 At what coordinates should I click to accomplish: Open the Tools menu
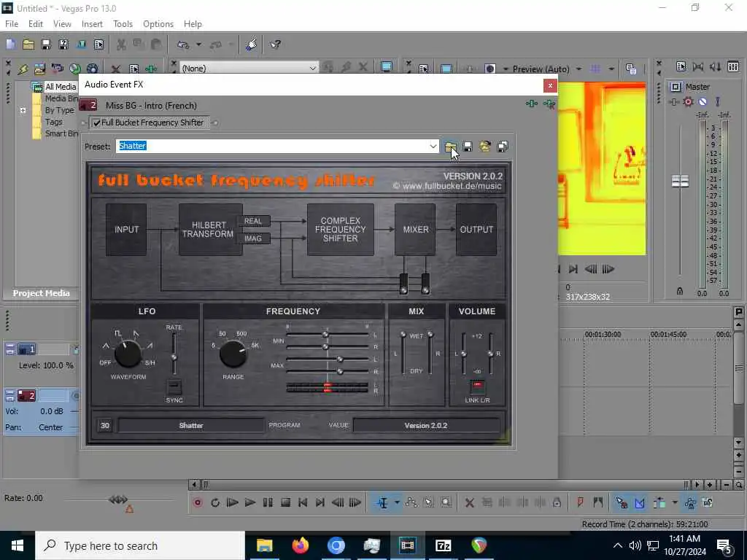[x=123, y=24]
